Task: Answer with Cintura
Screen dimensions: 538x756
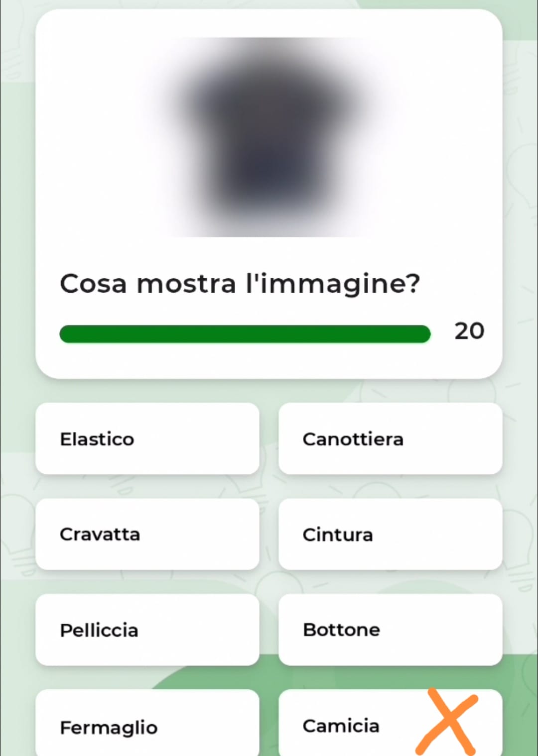Action: (390, 534)
